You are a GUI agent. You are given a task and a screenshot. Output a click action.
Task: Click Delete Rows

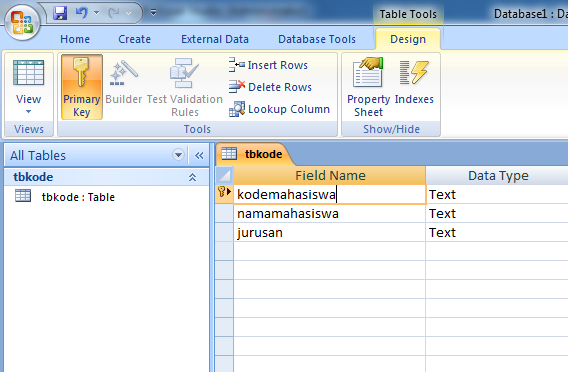coord(270,87)
